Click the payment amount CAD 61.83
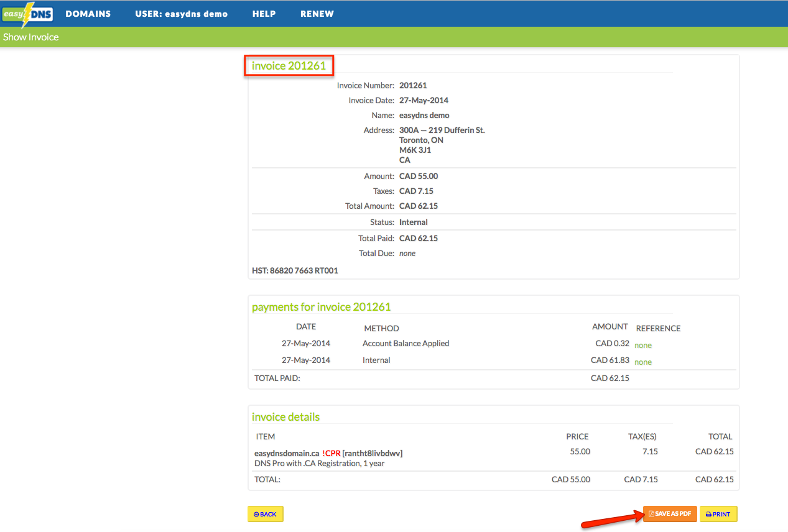 (610, 360)
